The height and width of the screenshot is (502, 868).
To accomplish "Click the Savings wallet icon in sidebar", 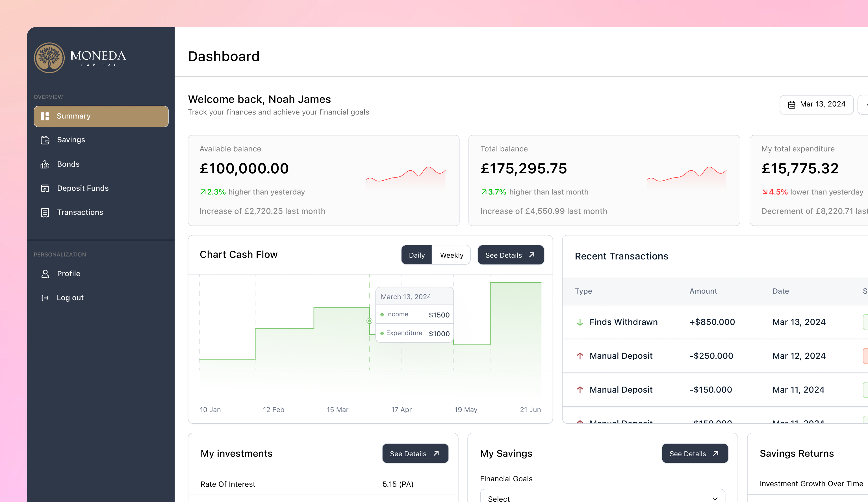I will pos(45,140).
